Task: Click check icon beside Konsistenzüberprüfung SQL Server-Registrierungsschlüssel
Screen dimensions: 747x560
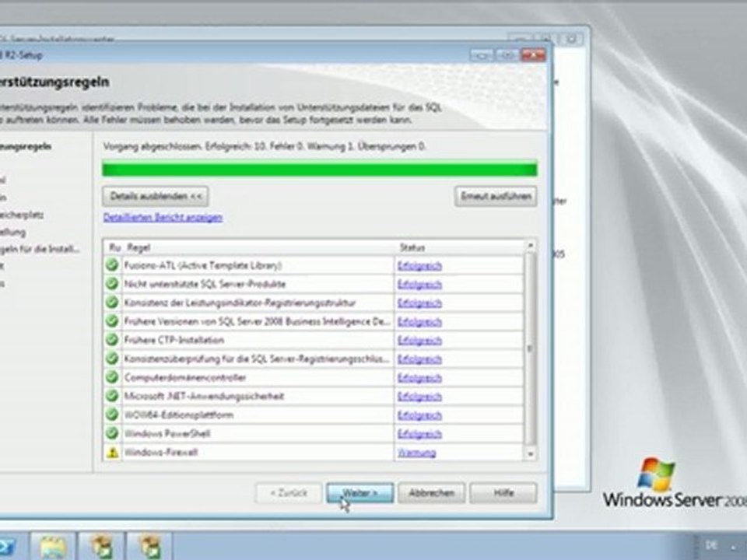Action: (112, 358)
